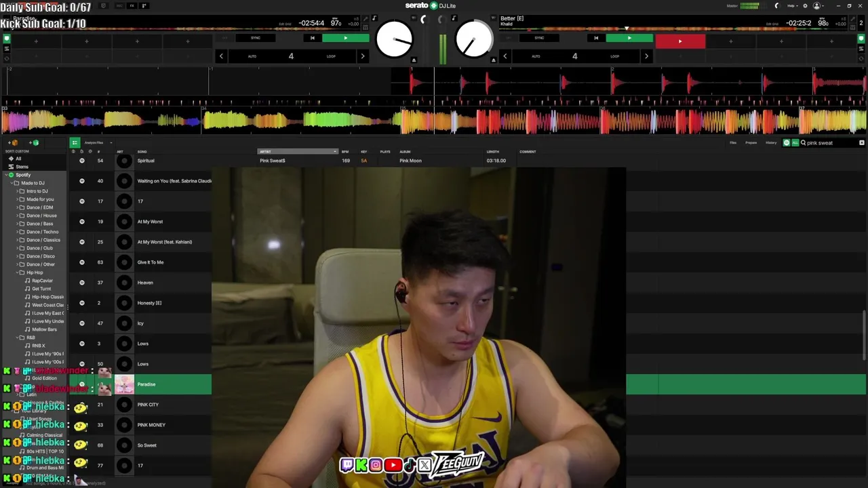
Task: Click the search field containing pink sweat
Action: (831, 143)
